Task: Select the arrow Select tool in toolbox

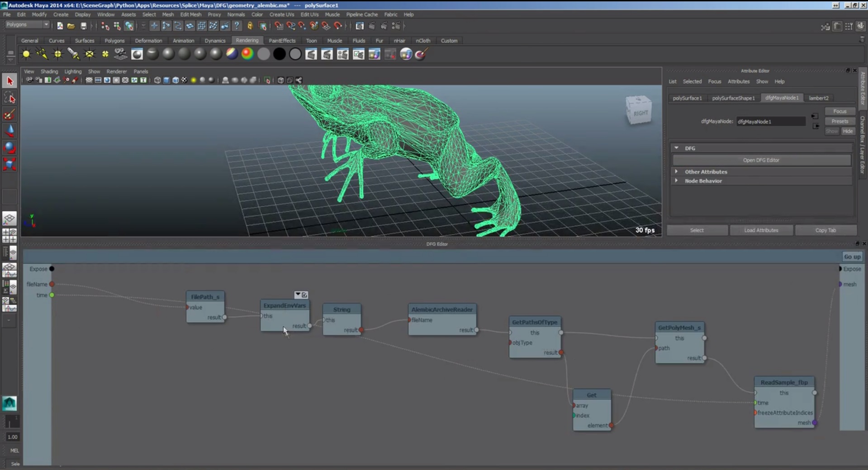Action: coord(10,81)
